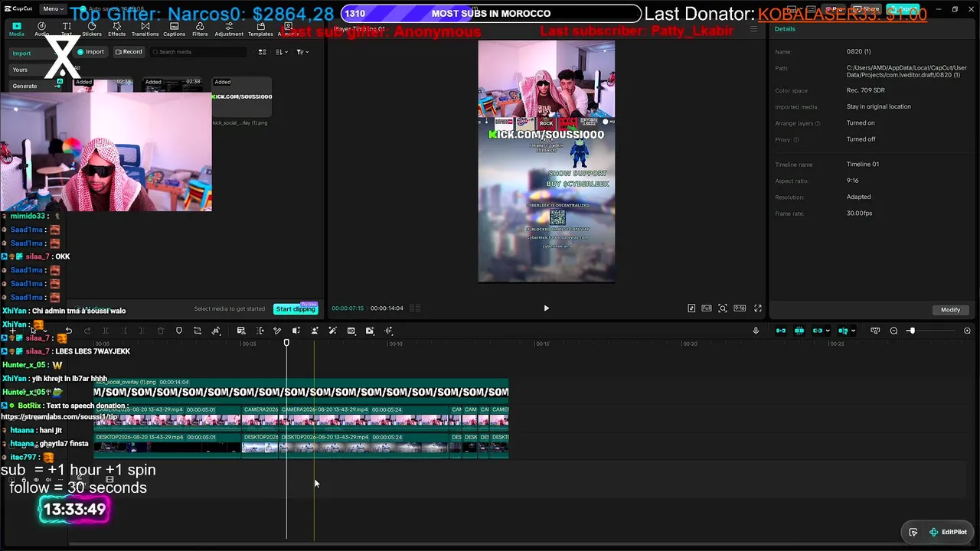
Task: Focus the Search media field
Action: tap(198, 52)
